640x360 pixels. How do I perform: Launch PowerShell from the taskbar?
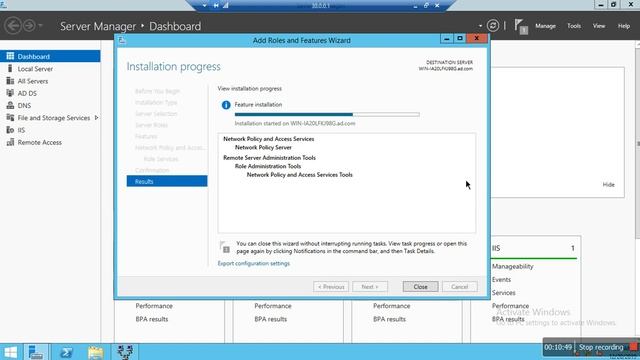(66, 352)
